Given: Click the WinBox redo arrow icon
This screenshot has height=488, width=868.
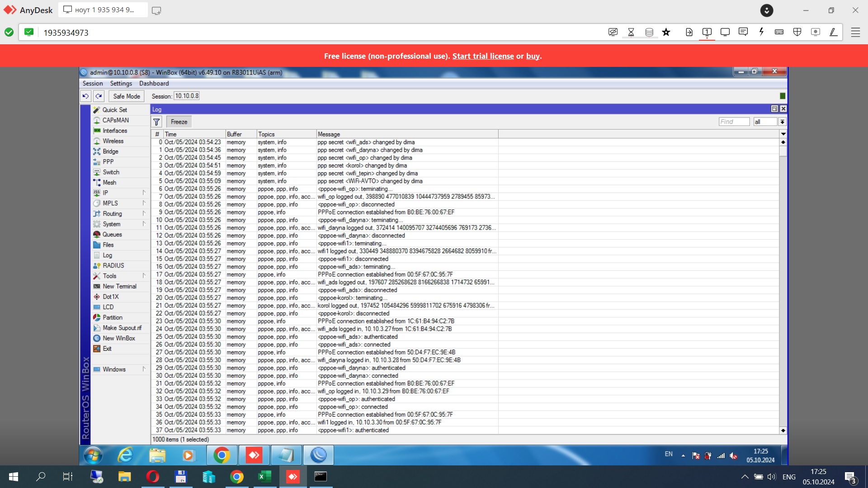Looking at the screenshot, I should tap(99, 96).
